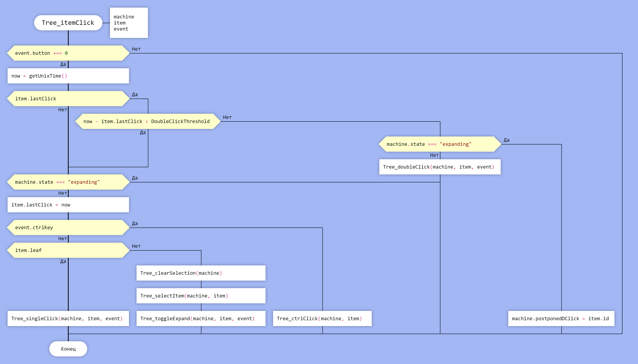Select the parameters box listing machine item event

click(x=129, y=23)
